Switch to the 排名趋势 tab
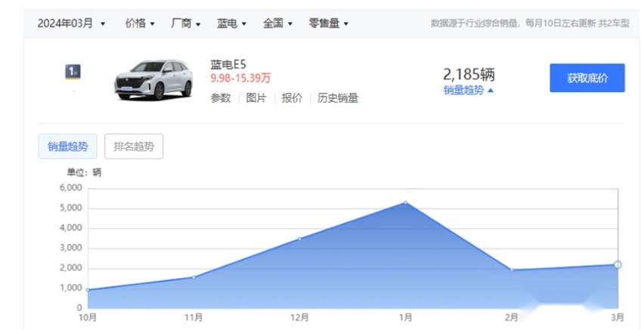Screen dimensions: 644x330 (x=134, y=146)
